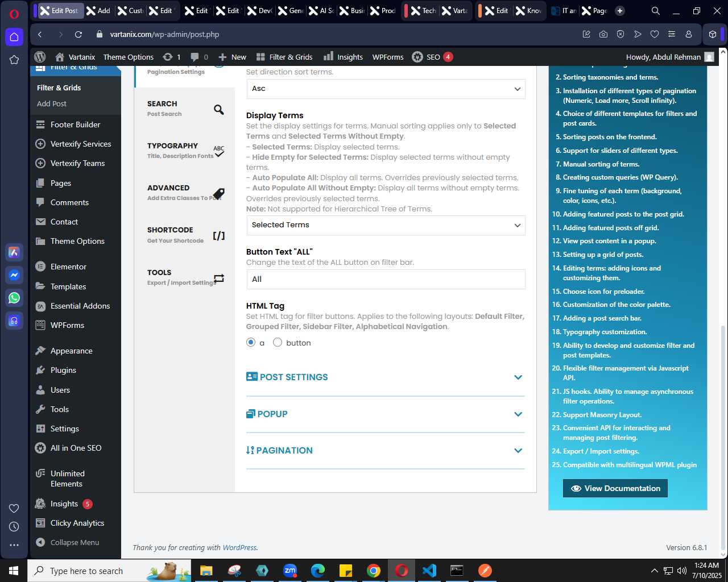Open Insights in the admin bar
728x582 pixels.
(343, 57)
